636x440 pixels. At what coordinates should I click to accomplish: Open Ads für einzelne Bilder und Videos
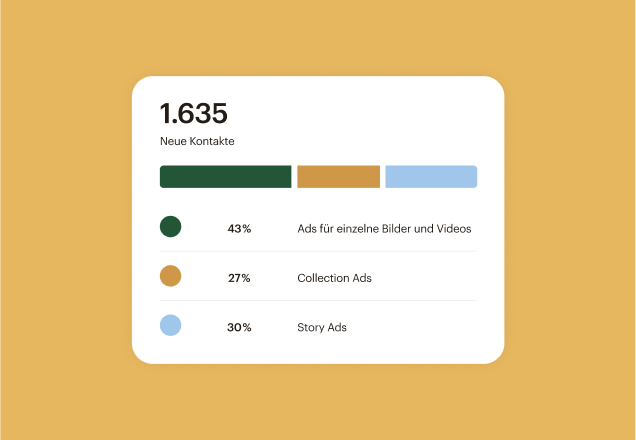pyautogui.click(x=384, y=229)
